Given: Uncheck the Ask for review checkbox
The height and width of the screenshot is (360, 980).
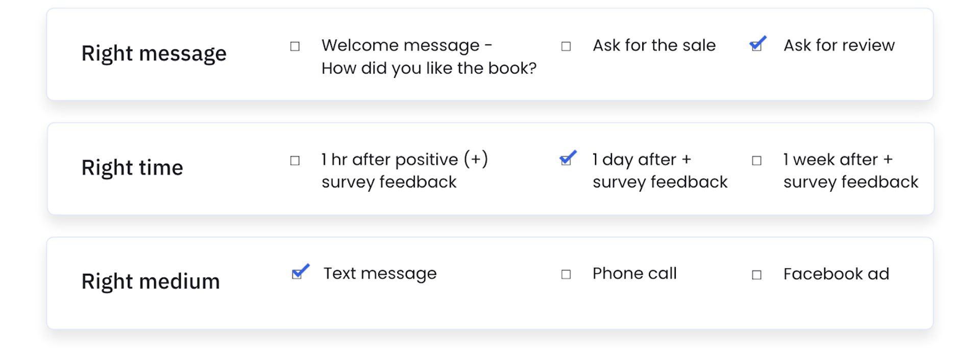Looking at the screenshot, I should click(756, 46).
